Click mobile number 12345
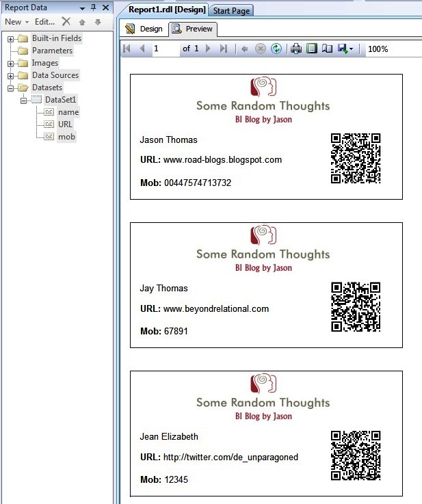The image size is (422, 504). click(x=176, y=479)
